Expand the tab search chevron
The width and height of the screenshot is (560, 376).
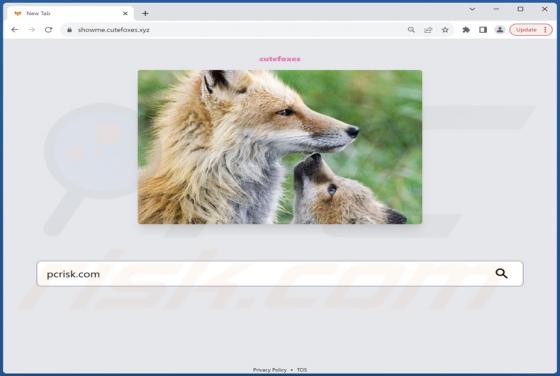point(472,9)
